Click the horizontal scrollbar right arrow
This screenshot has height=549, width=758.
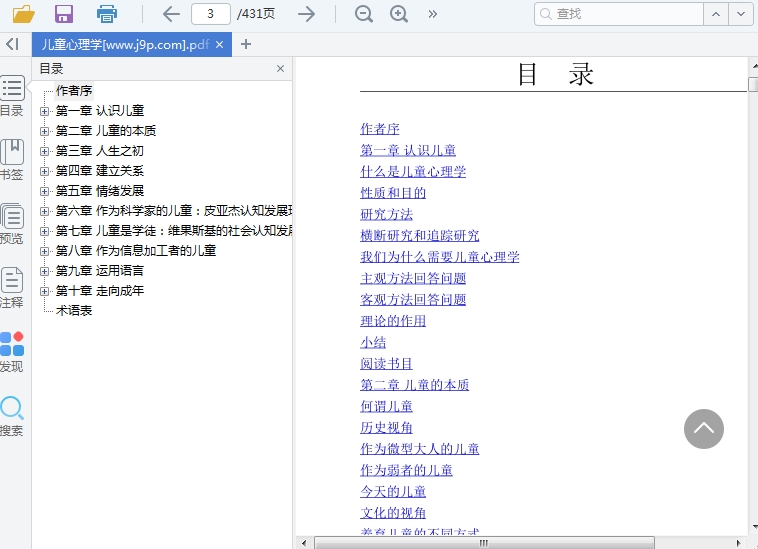(738, 543)
